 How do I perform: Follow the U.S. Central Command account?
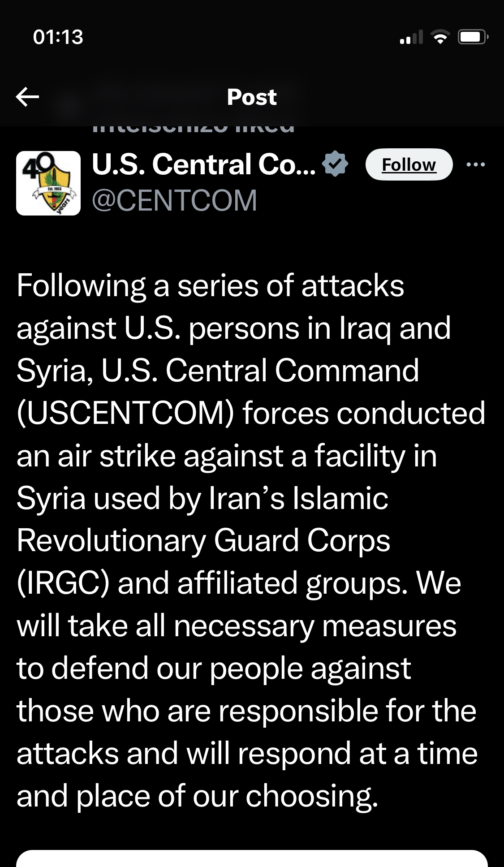pos(409,164)
